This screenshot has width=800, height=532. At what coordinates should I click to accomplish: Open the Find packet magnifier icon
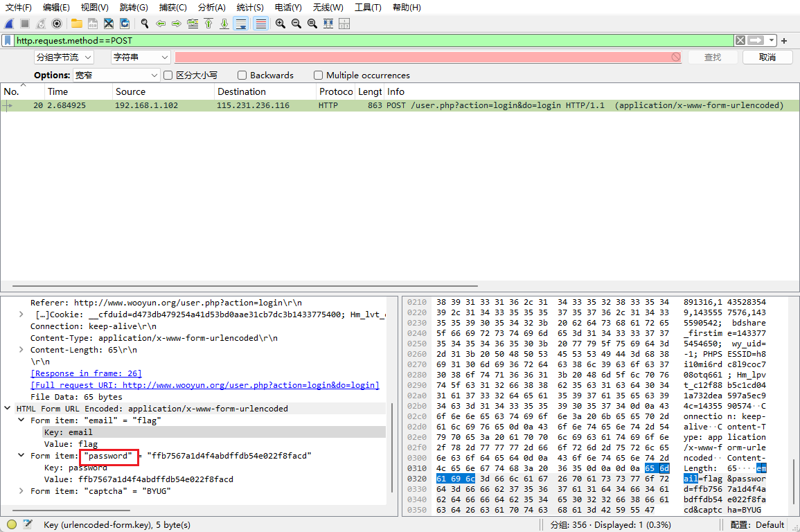pos(144,23)
